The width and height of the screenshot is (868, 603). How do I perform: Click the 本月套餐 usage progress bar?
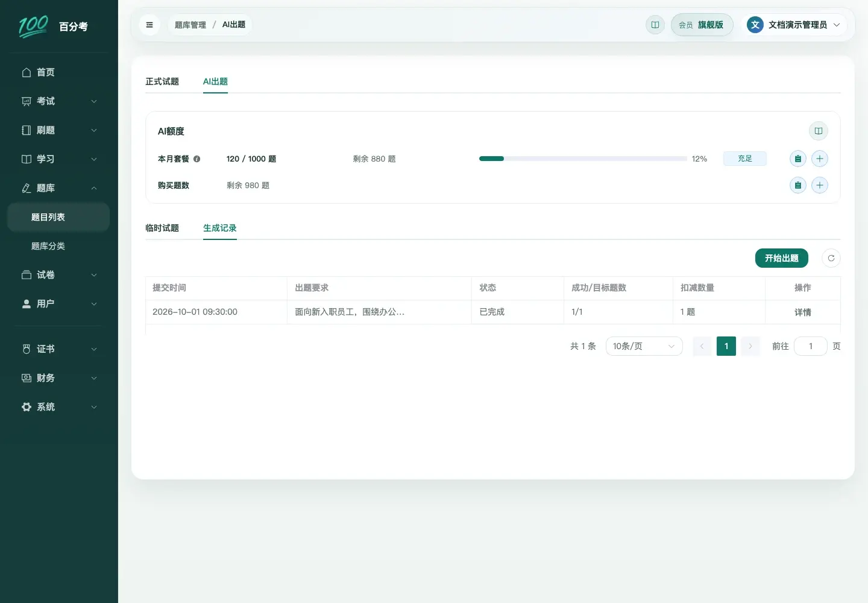(583, 159)
